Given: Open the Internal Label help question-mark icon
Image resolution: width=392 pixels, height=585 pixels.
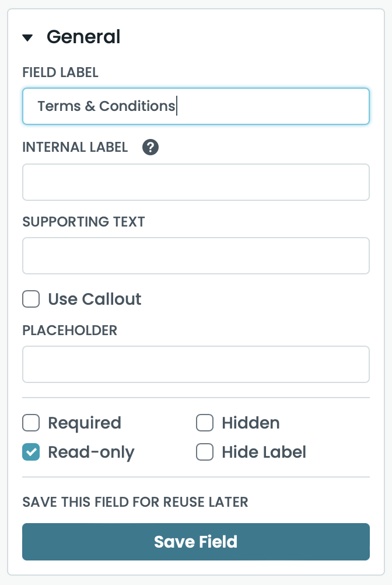Looking at the screenshot, I should tap(150, 147).
